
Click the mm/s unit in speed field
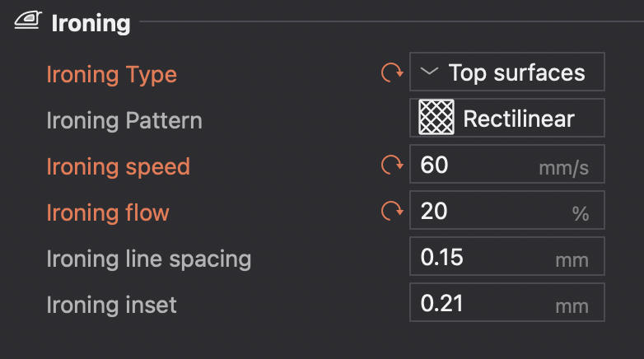click(x=564, y=168)
